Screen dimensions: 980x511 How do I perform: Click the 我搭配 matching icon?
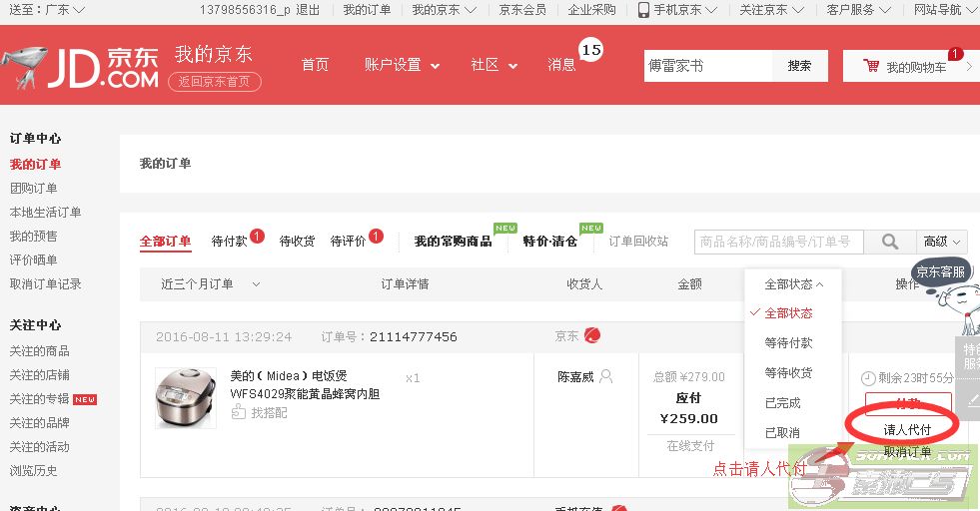[239, 412]
